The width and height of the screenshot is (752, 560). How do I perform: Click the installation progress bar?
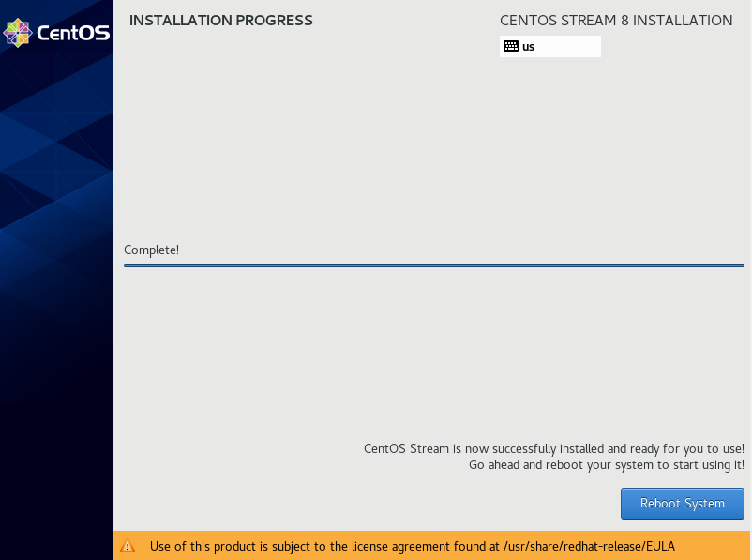click(434, 265)
